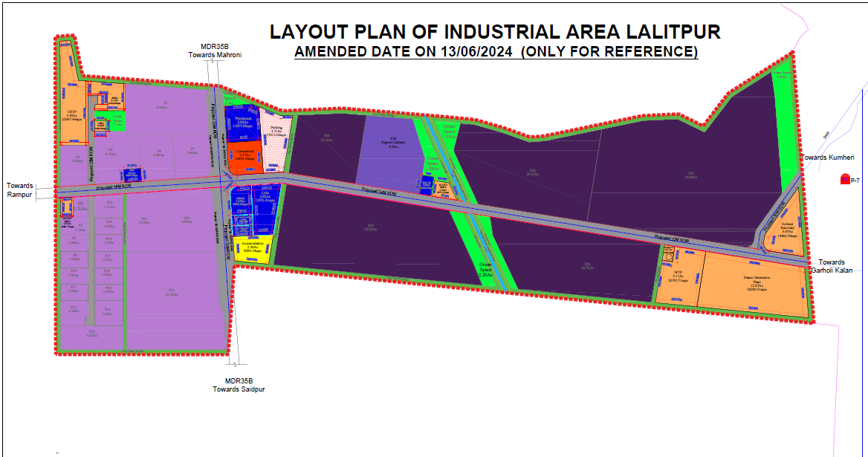Select the red Commercial plot
The width and height of the screenshot is (868, 457).
[x=244, y=156]
